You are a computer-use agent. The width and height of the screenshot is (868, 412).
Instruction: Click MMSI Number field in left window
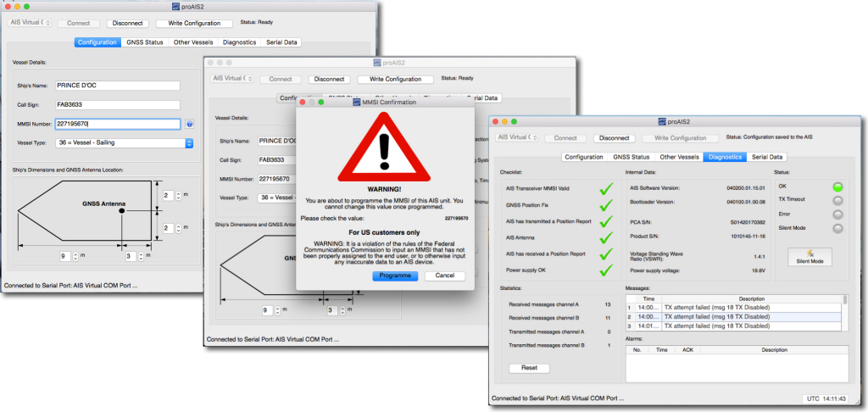point(118,124)
